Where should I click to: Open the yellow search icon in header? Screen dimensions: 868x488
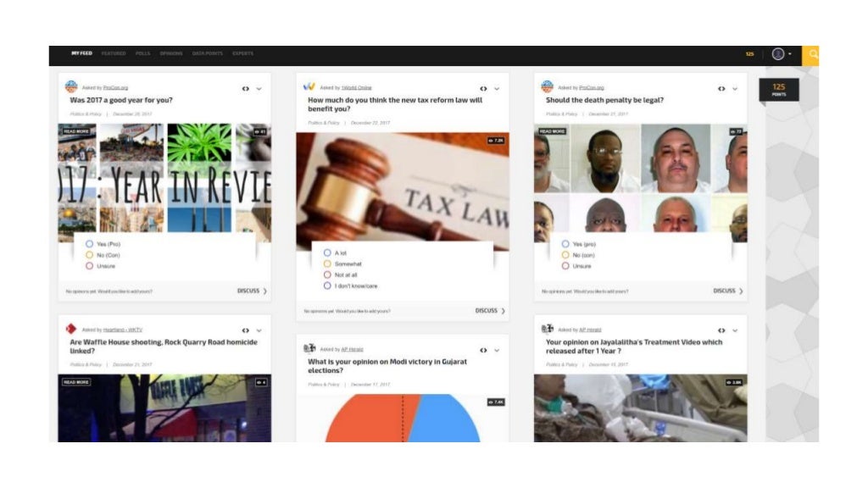(811, 54)
